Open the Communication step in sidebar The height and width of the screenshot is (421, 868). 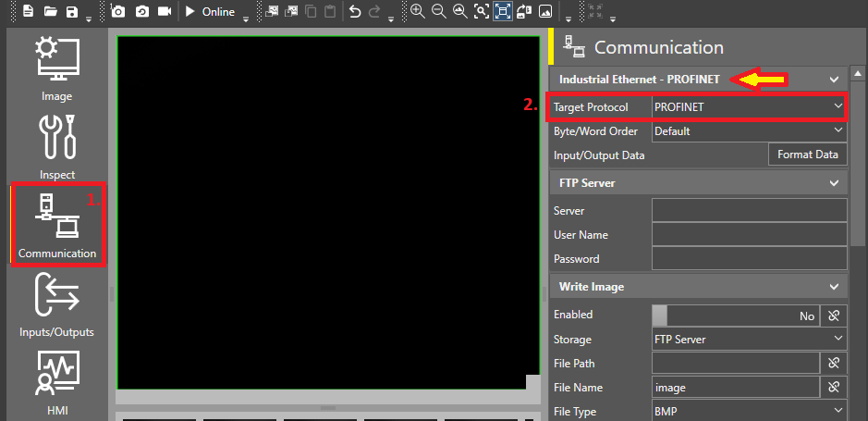tap(57, 225)
